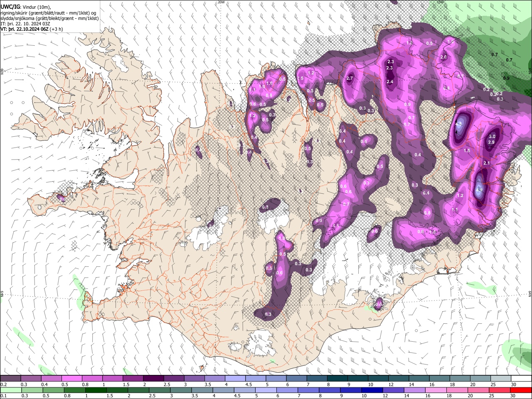This screenshot has width=532, height=399.
Task: Select the pink 0.5 swatch in top legend row
Action: pyautogui.click(x=72, y=378)
